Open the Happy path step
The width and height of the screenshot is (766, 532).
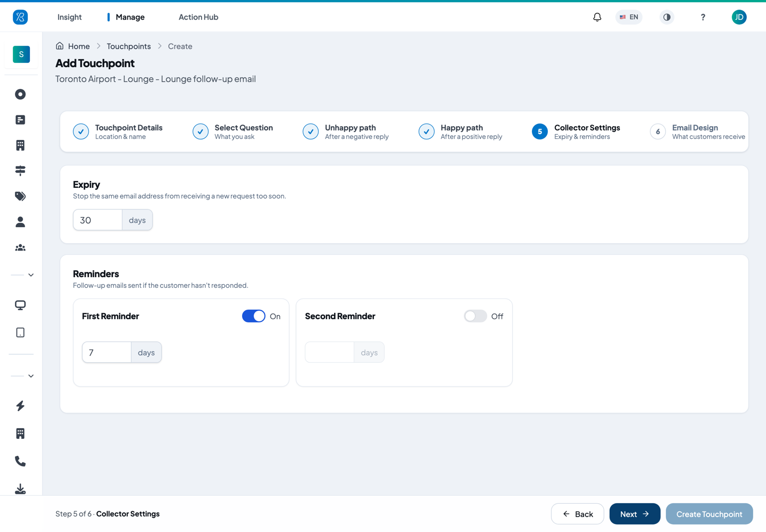[x=461, y=131]
